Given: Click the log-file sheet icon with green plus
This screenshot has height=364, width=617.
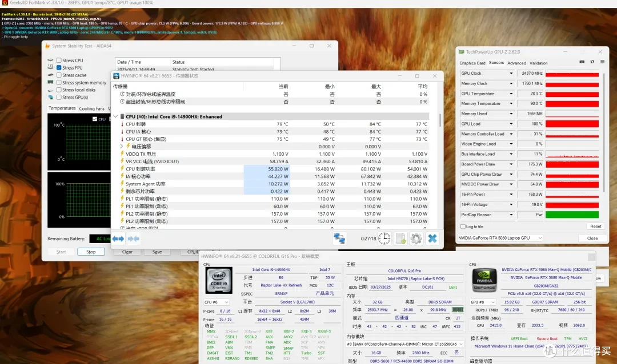Looking at the screenshot, I should [x=400, y=238].
